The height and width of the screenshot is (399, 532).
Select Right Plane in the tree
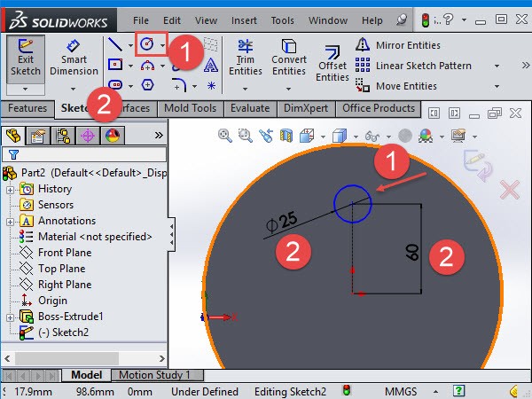tap(65, 285)
